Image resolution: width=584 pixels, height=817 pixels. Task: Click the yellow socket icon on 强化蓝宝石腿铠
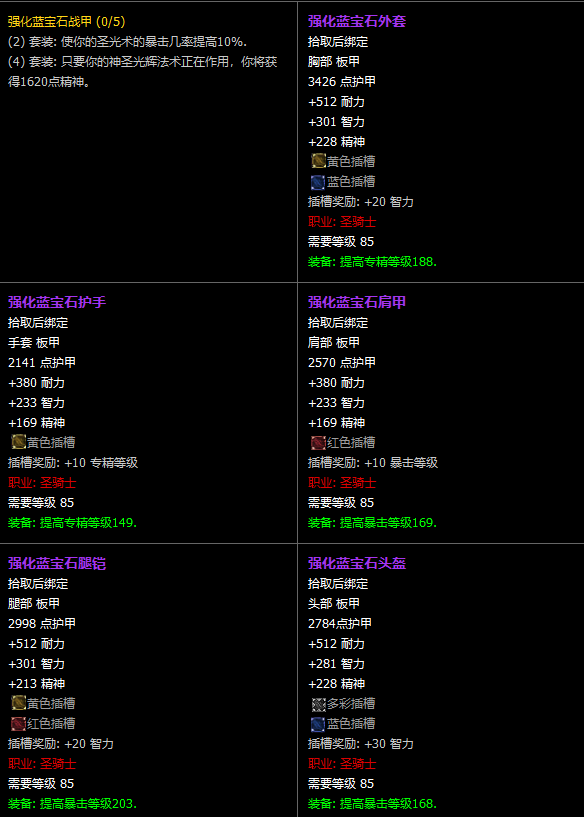(x=18, y=703)
